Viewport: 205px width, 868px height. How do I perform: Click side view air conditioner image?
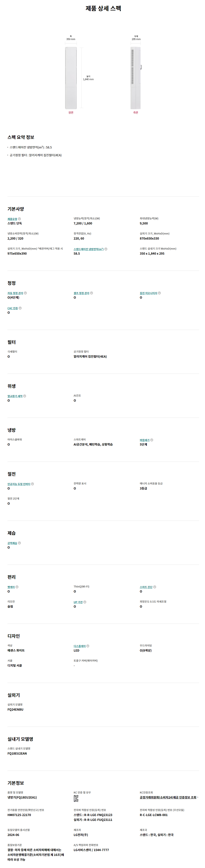[136, 78]
